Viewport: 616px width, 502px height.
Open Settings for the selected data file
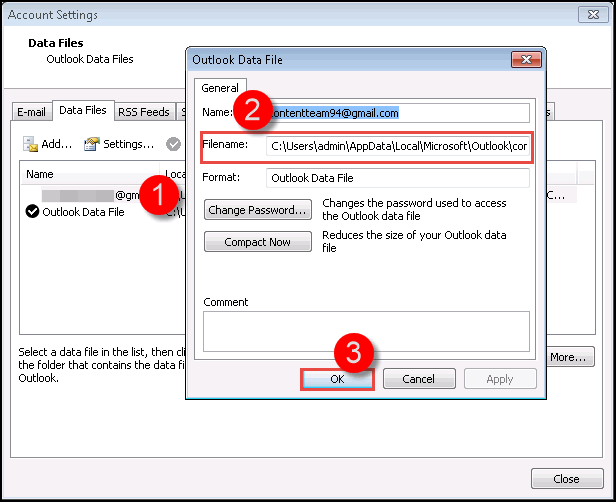tap(119, 144)
